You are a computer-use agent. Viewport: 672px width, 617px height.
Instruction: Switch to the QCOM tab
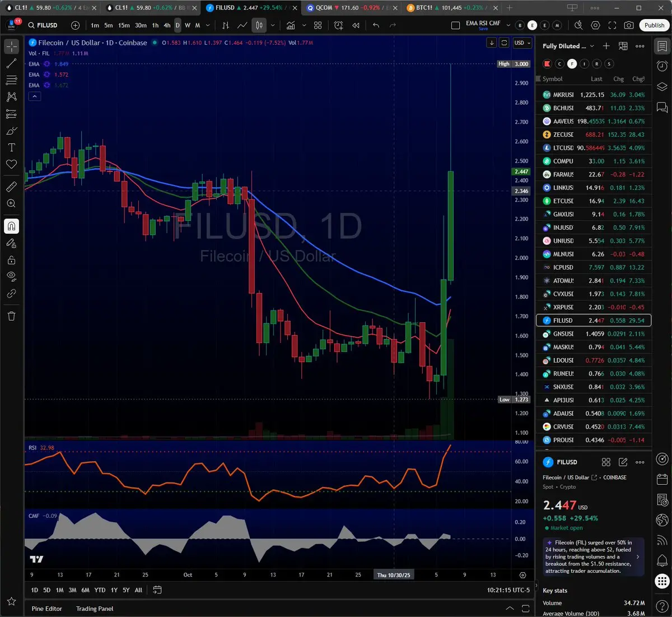click(x=351, y=8)
